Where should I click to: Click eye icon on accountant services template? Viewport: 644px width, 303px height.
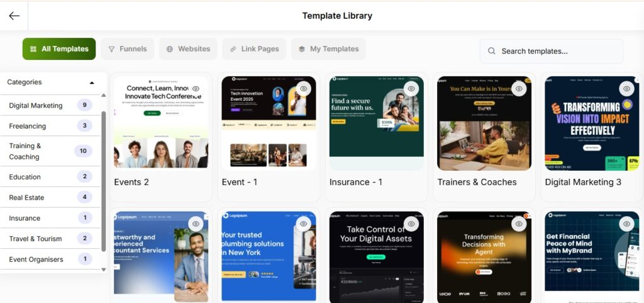point(196,224)
